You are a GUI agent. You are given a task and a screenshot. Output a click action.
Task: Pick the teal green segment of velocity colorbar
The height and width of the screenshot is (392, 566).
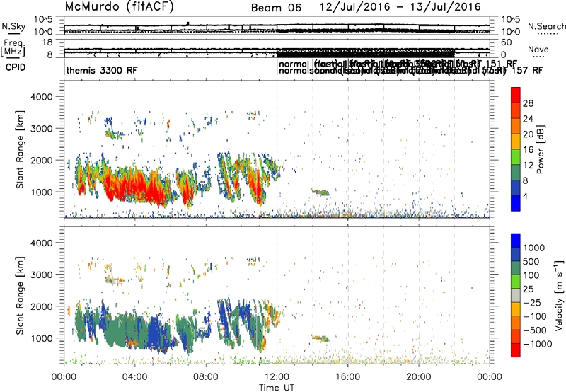point(516,268)
